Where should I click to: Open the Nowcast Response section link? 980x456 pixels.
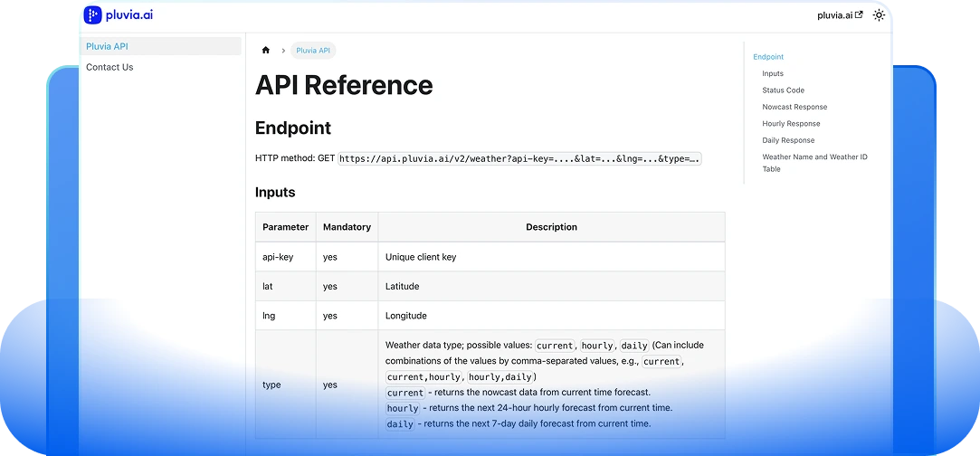click(x=794, y=107)
